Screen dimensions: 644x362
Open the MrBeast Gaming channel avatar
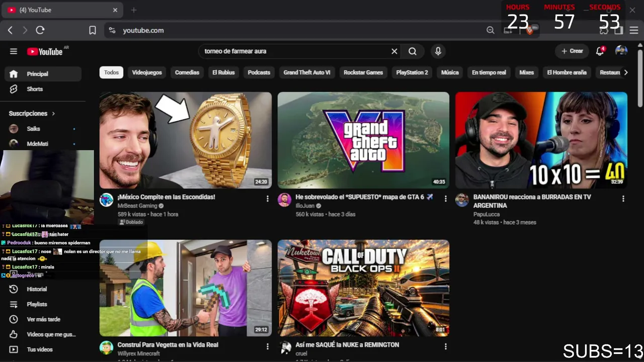point(106,200)
